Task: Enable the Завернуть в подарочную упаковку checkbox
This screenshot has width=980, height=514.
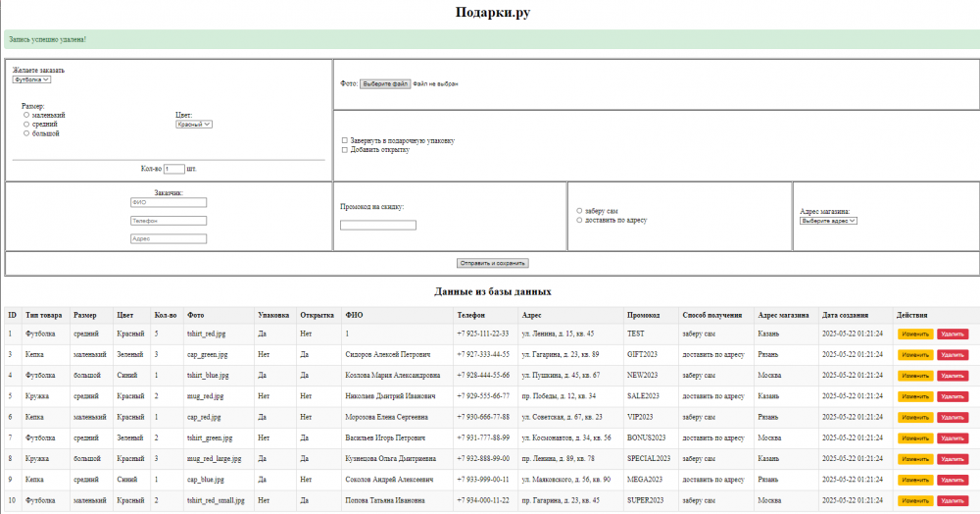Action: coord(344,140)
